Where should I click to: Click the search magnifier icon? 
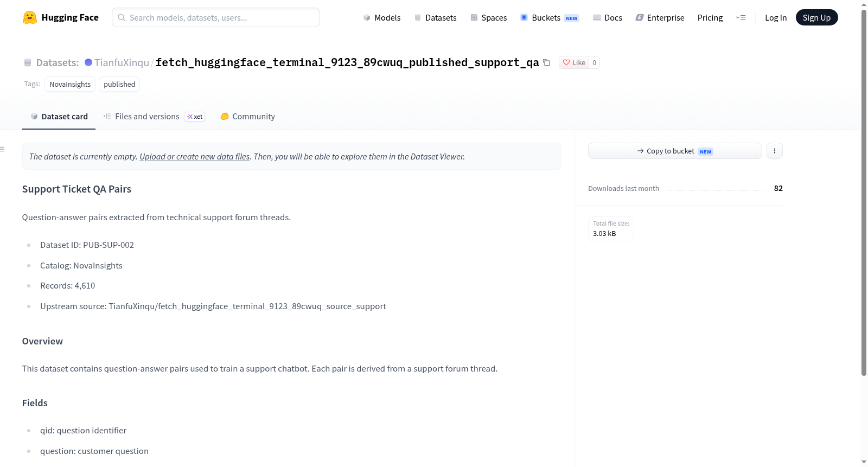click(x=122, y=17)
